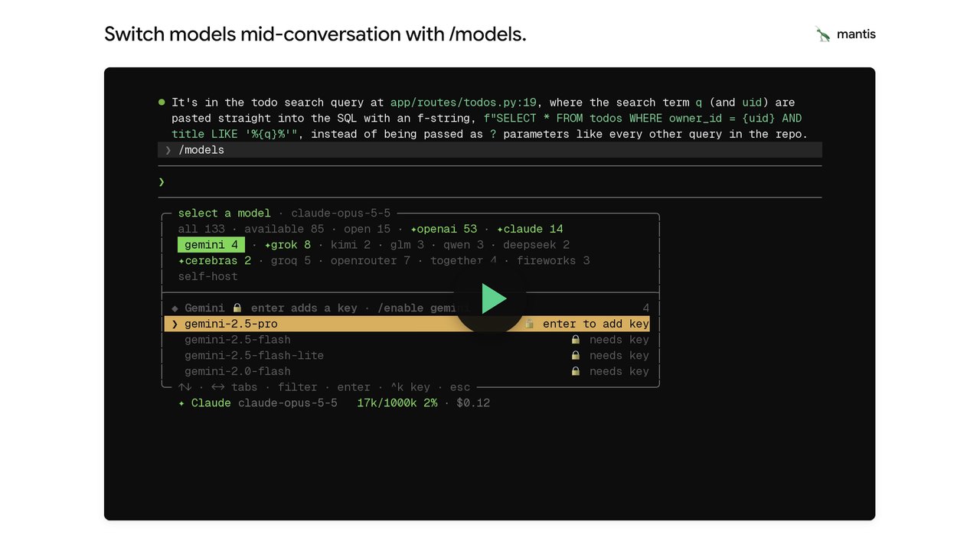Open the deepseek 2 tab
Viewport: 980px width, 551px height.
click(536, 245)
